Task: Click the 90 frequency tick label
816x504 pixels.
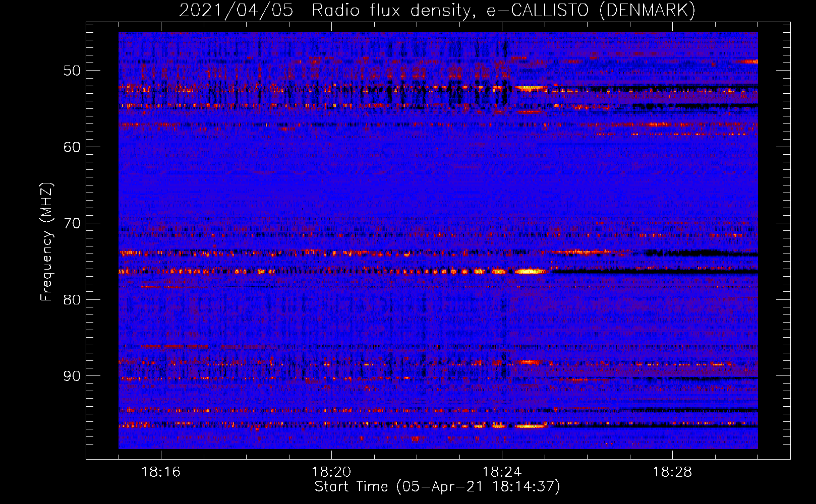Action: 72,376
